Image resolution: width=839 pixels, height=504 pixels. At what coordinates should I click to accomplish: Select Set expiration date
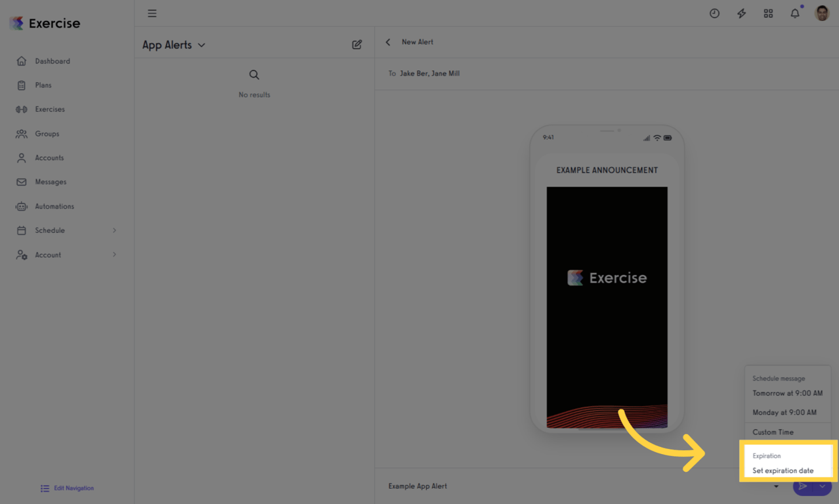point(783,471)
